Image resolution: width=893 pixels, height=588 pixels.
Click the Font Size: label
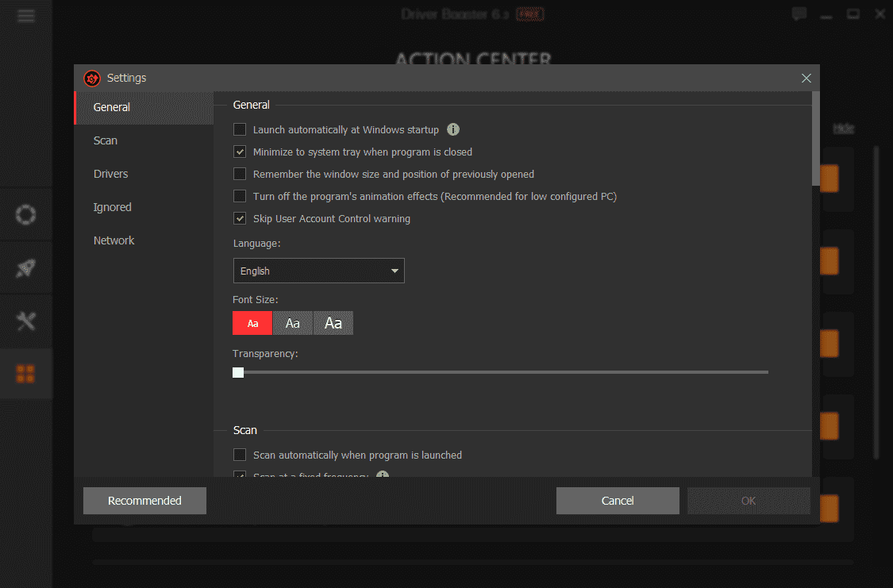(x=255, y=299)
